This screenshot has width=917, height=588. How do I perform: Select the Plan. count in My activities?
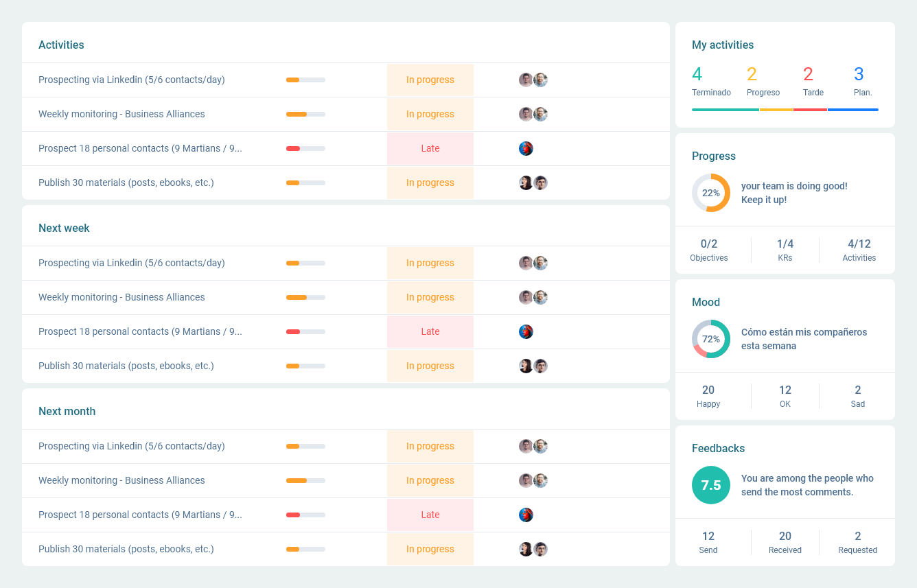[859, 75]
